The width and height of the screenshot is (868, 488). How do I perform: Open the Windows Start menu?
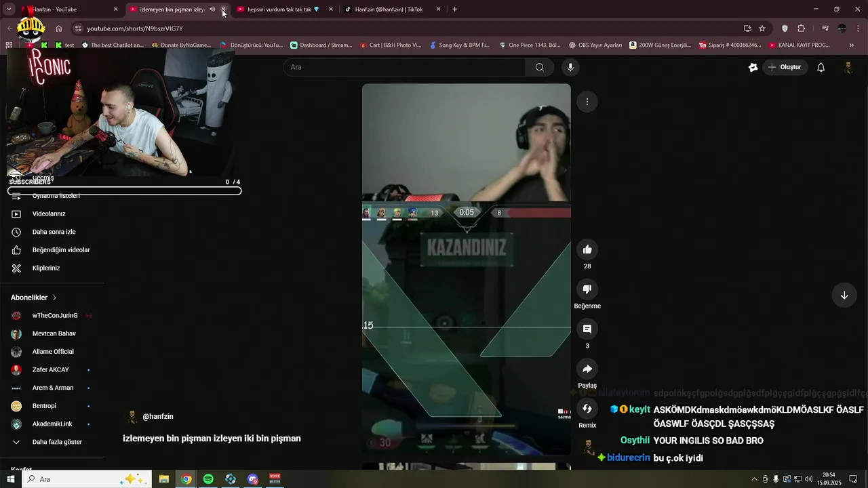coord(10,479)
